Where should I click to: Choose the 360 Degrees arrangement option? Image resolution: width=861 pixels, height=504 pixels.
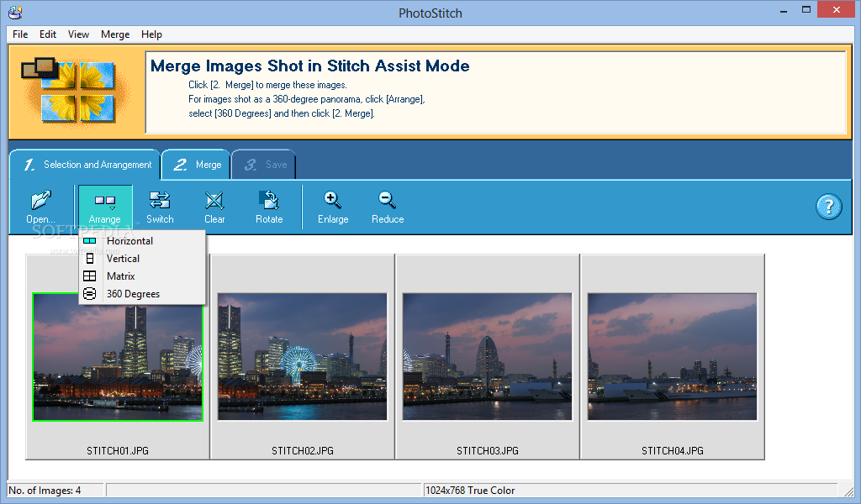(x=142, y=294)
